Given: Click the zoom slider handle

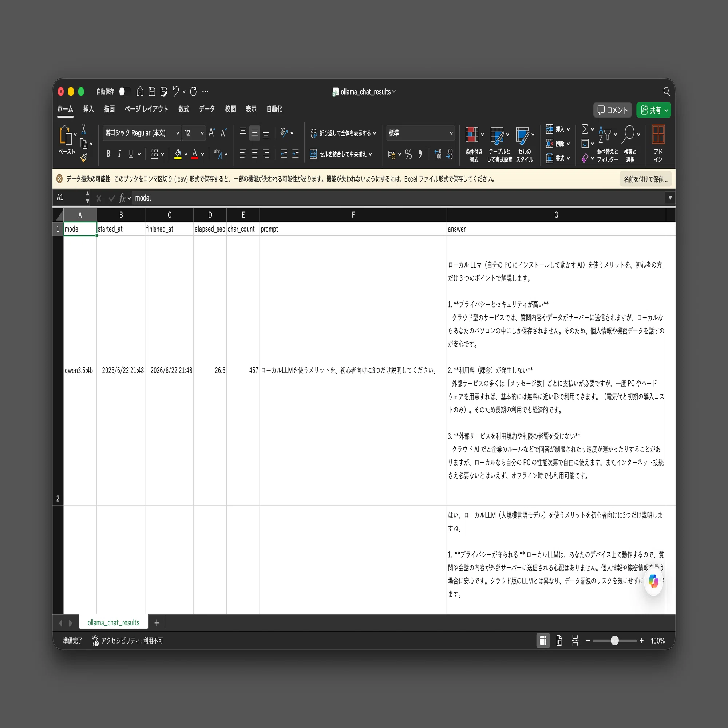Looking at the screenshot, I should [x=614, y=641].
